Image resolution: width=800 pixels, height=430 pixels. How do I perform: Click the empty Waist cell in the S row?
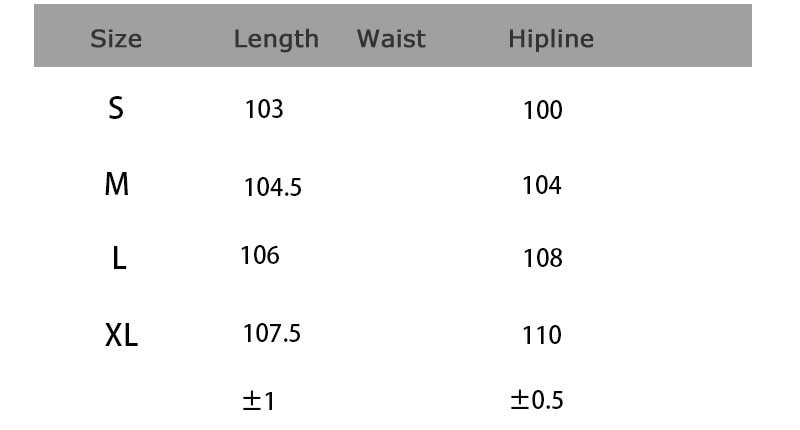point(391,109)
